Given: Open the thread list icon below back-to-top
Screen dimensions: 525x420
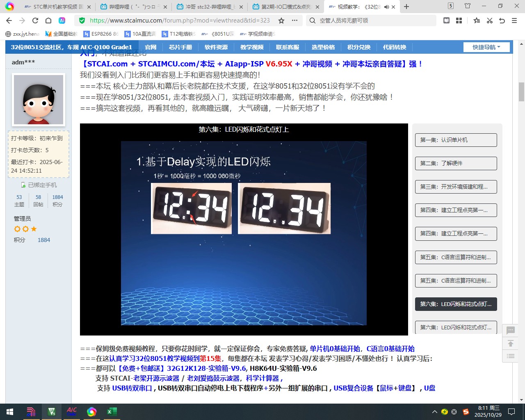Looking at the screenshot, I should click(510, 356).
